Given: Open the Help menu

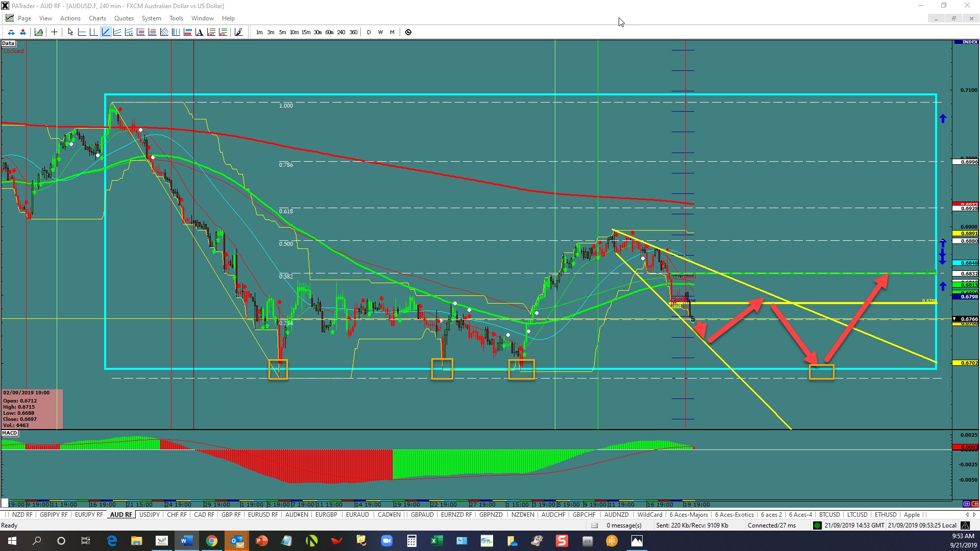Looking at the screenshot, I should click(x=228, y=18).
